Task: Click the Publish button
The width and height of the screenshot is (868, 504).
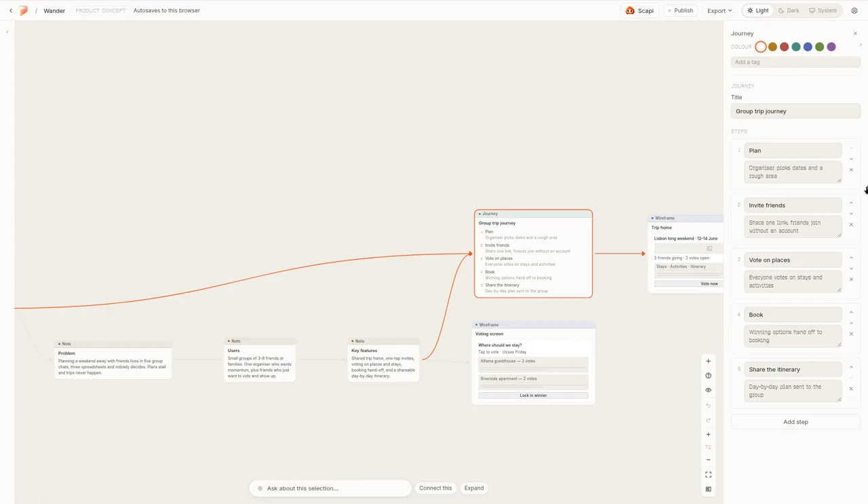Action: (x=680, y=11)
